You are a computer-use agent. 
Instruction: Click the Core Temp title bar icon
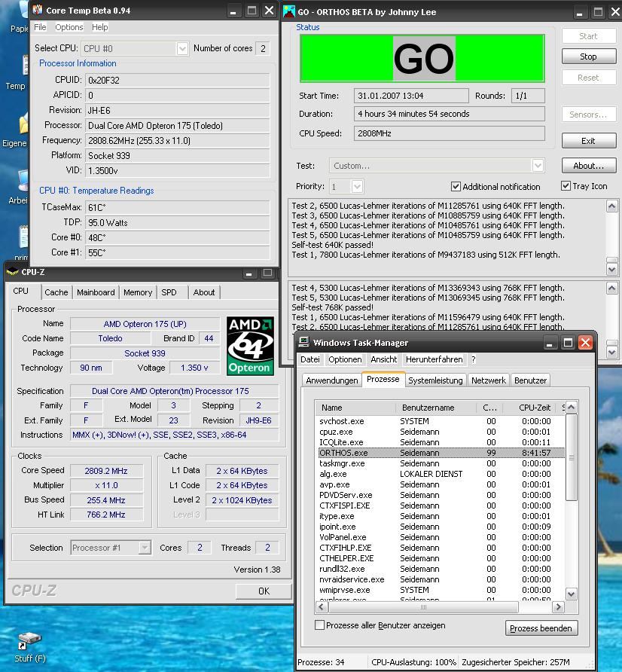tap(38, 10)
